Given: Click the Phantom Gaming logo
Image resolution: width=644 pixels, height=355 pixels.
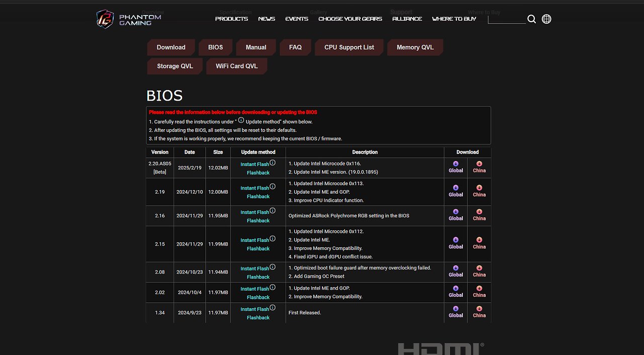Looking at the screenshot, I should [x=129, y=19].
